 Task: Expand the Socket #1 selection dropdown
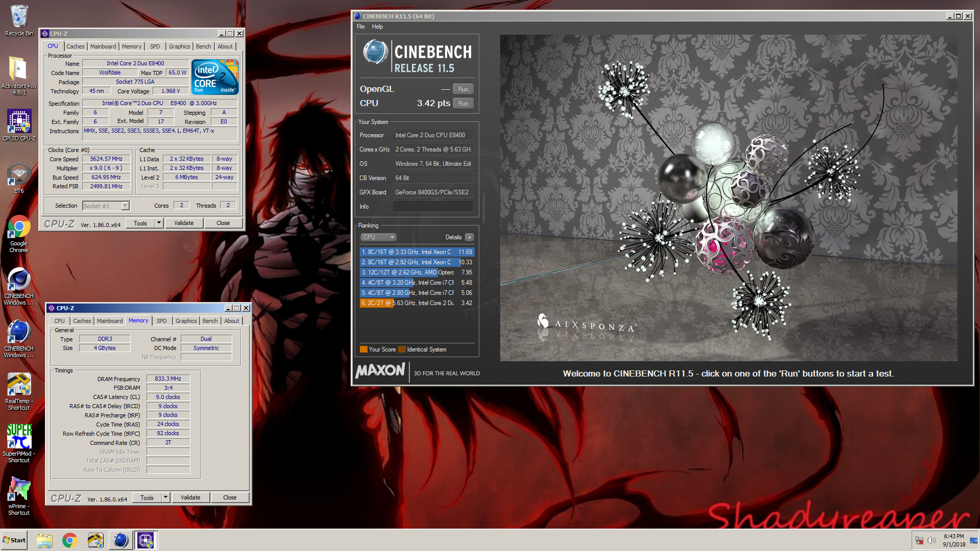click(125, 206)
